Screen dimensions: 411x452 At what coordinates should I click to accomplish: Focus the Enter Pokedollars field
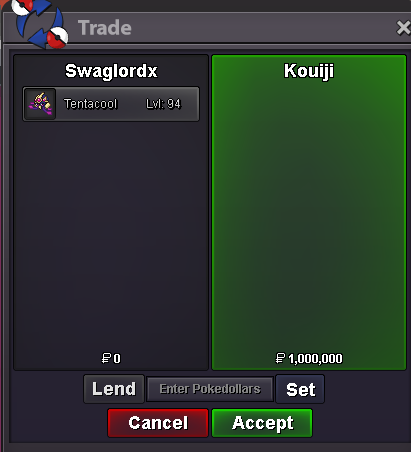[x=210, y=389]
